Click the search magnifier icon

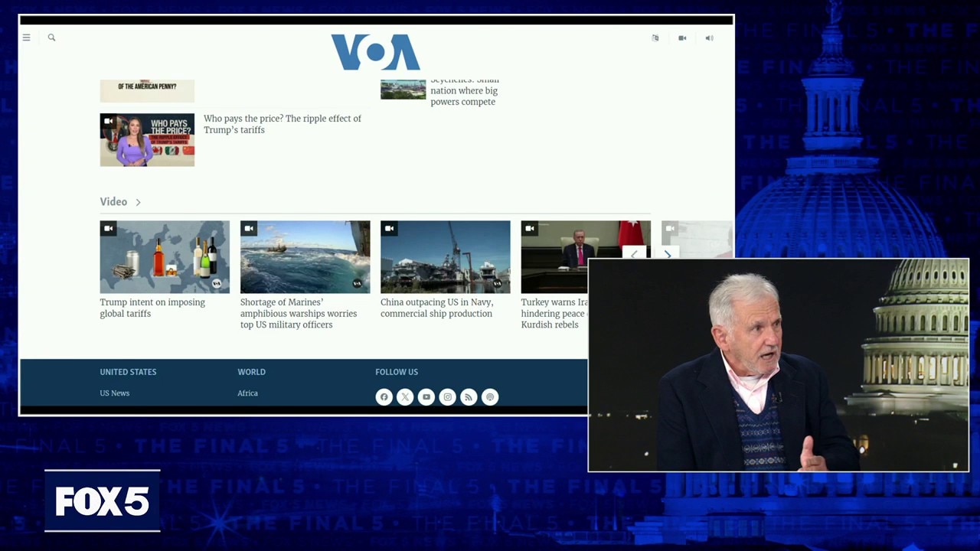pos(51,37)
